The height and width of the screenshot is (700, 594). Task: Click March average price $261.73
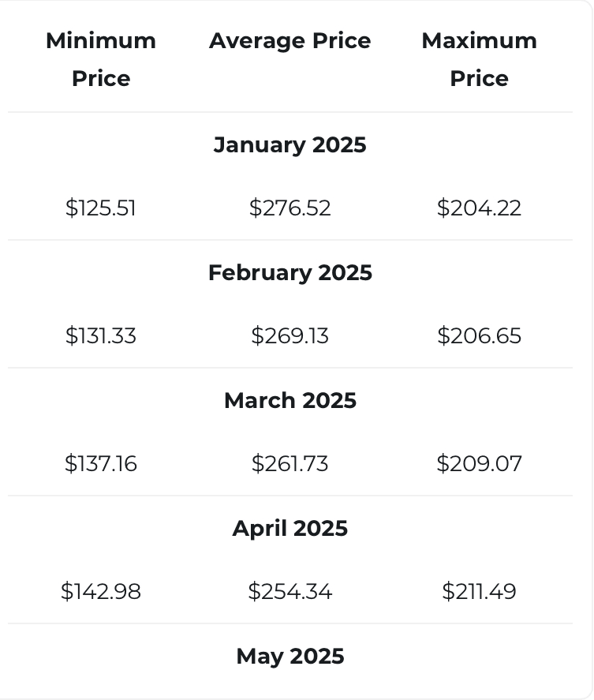click(290, 463)
